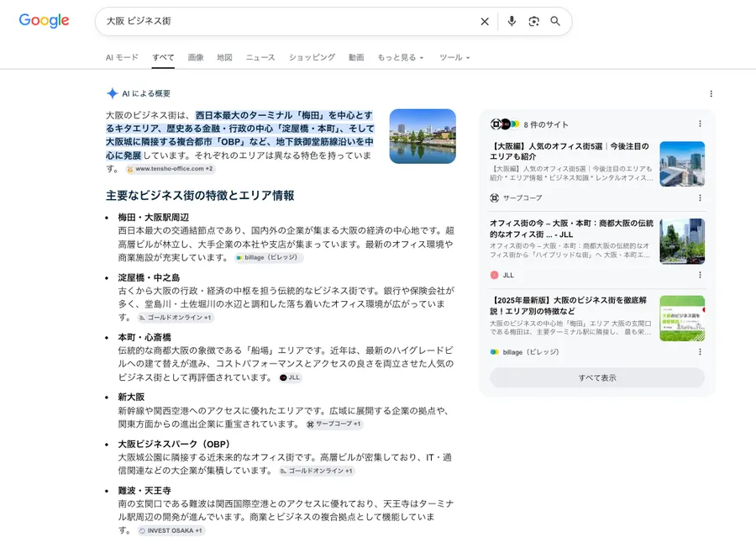Screen dimensions: 756x548
Task: Click JLL source label in sidebar
Action: 509,275
